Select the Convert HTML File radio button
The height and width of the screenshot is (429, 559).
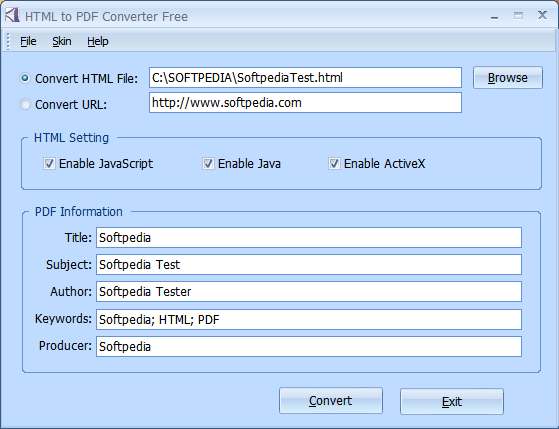click(x=25, y=78)
